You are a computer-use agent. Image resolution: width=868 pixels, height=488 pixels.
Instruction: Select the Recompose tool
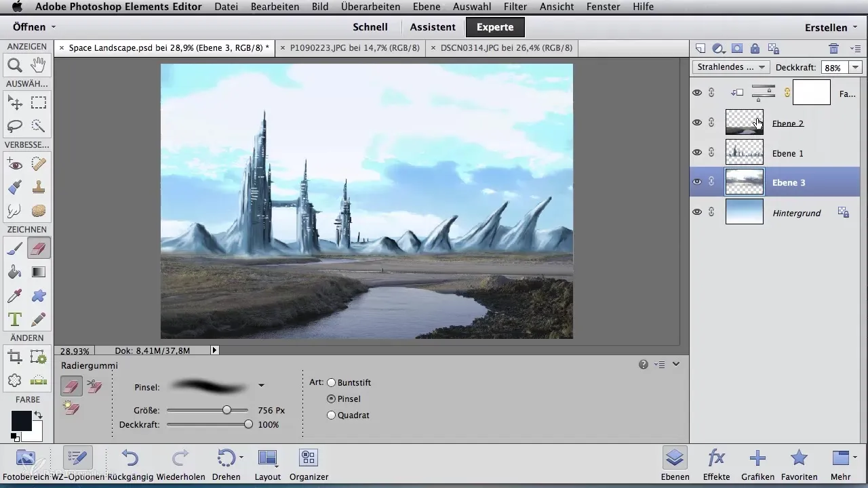(x=39, y=357)
